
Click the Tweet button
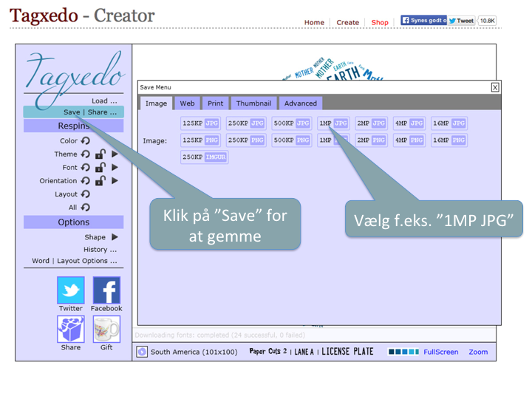pyautogui.click(x=461, y=21)
